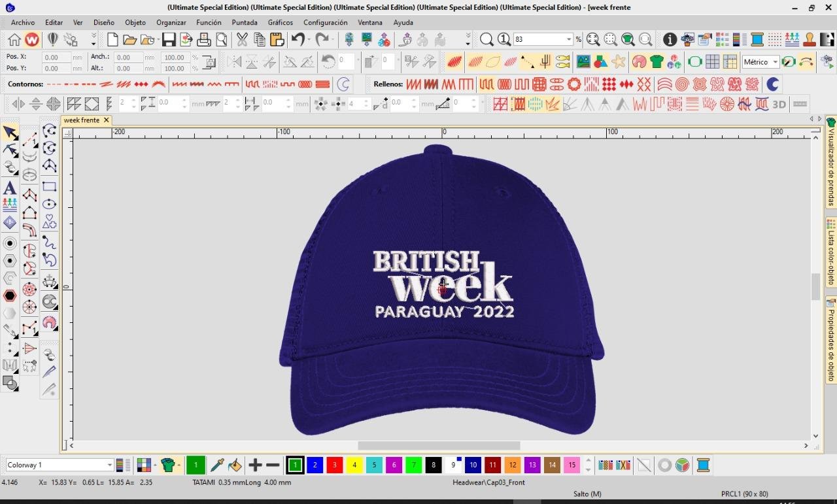The height and width of the screenshot is (504, 837).
Task: Select the arrow Select Object tool
Action: click(10, 133)
